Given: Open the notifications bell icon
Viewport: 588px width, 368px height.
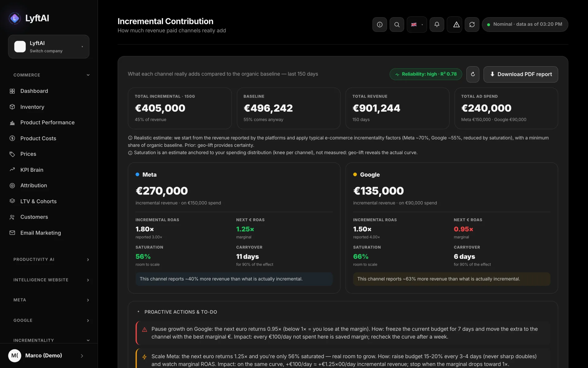Looking at the screenshot, I should 437,25.
